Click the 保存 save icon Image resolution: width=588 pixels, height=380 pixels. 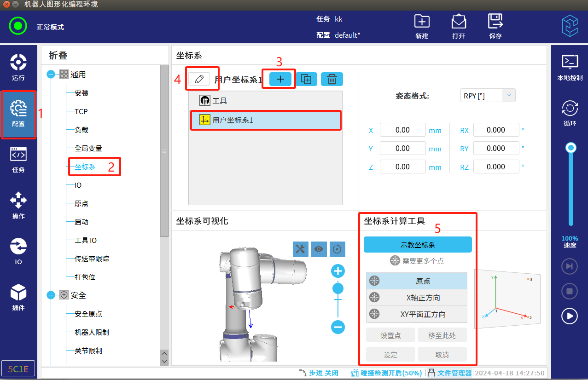point(495,26)
